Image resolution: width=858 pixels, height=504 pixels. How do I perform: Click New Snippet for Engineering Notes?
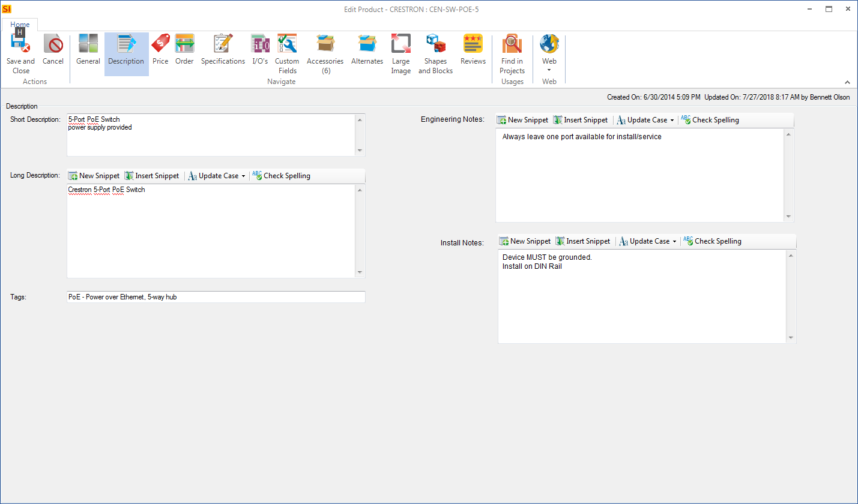(522, 120)
